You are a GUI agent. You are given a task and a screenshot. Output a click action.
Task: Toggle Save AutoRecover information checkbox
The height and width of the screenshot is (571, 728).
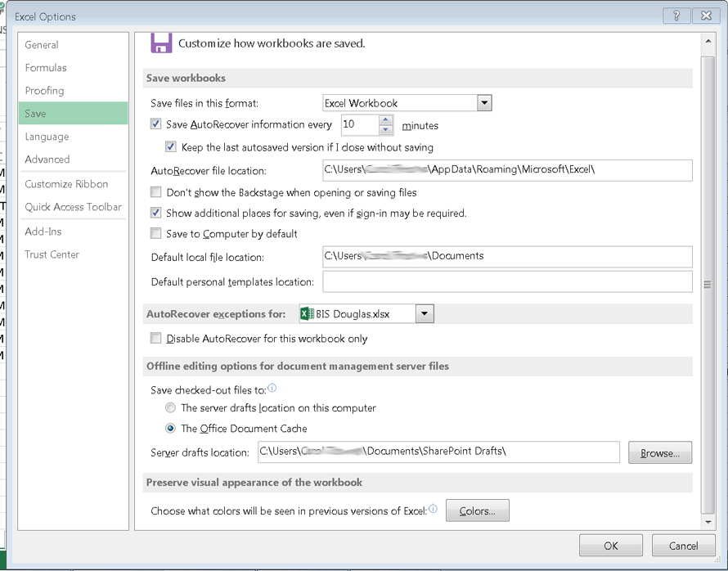156,124
